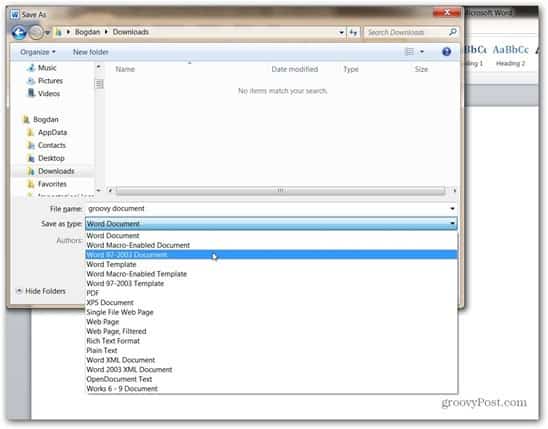
Task: Select Downloads in the folder tree
Action: point(56,171)
